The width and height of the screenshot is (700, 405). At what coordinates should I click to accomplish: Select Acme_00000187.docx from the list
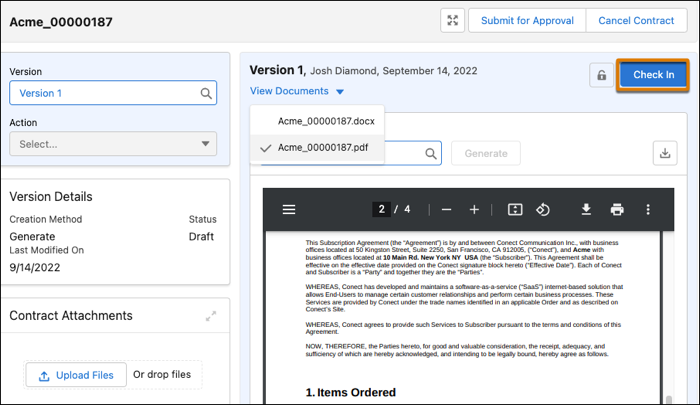[326, 120]
